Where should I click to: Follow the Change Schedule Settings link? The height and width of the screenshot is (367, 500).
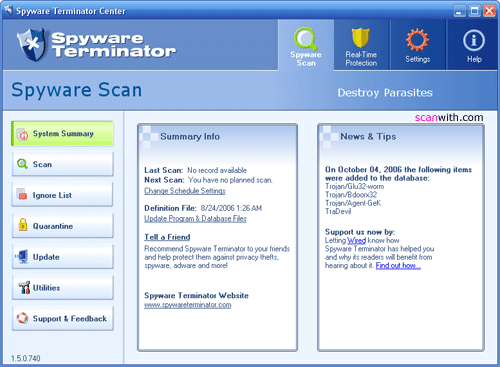tap(185, 191)
